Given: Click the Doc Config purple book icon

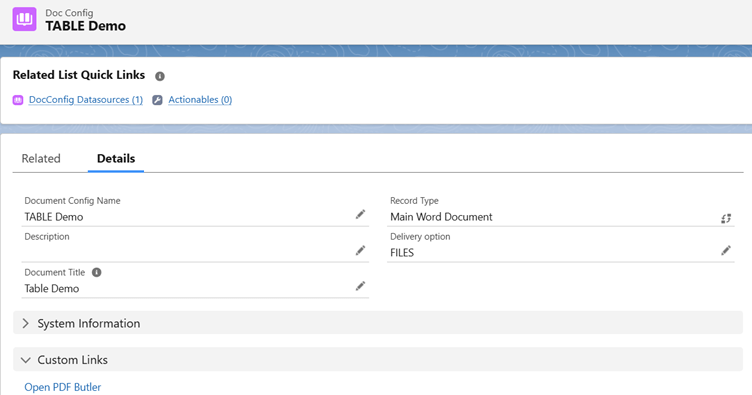Looking at the screenshot, I should [x=24, y=19].
